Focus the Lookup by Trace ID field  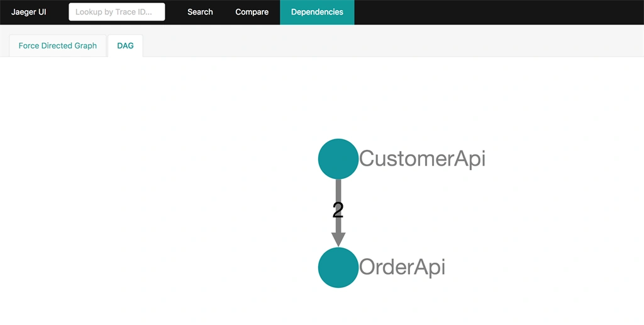click(116, 12)
